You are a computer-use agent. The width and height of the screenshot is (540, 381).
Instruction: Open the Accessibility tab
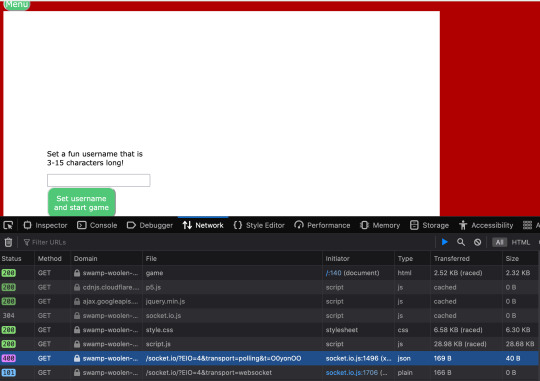pyautogui.click(x=486, y=225)
